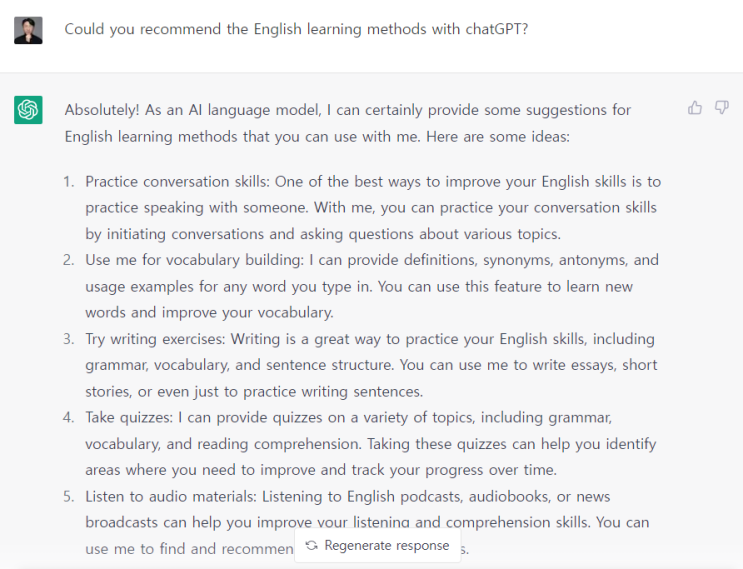The image size is (743, 569).
Task: Click list number 2 marker
Action: pos(69,260)
